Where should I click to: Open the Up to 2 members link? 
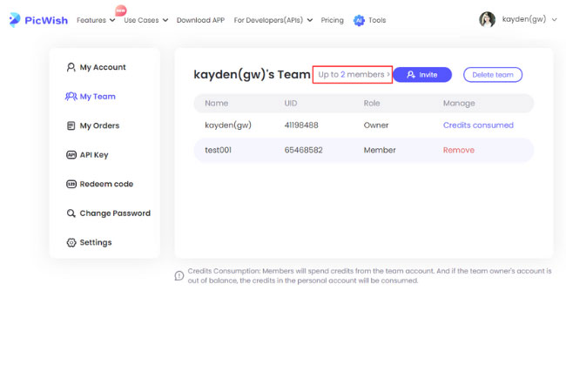353,75
